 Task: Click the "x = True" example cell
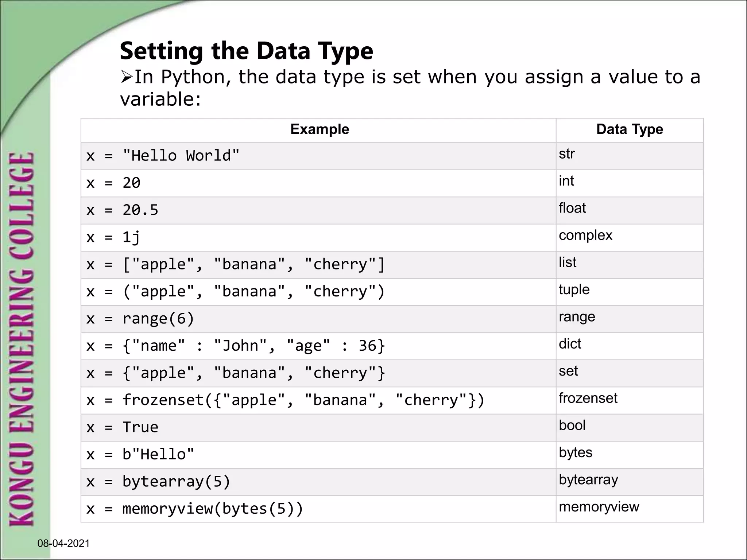click(x=122, y=428)
